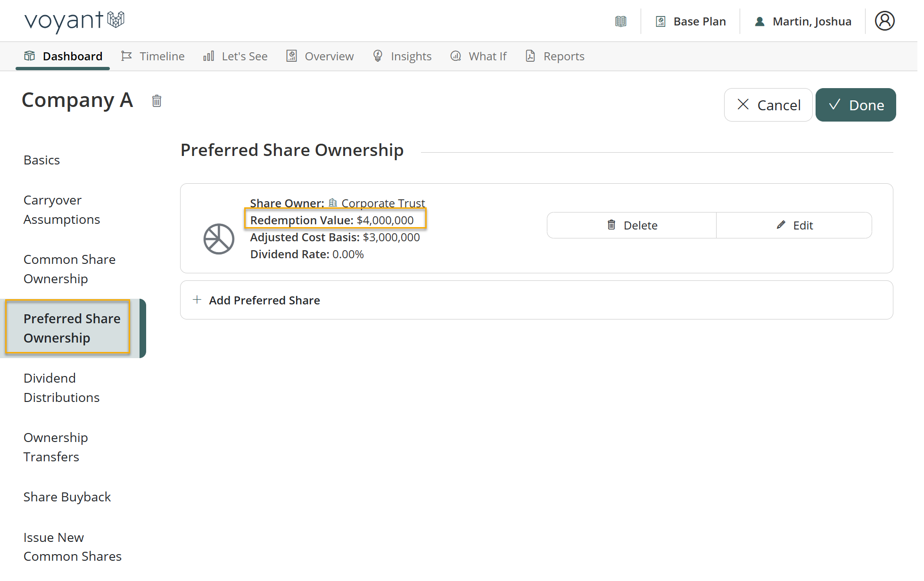Open Ownership Transfers section
The height and width of the screenshot is (581, 924).
pyautogui.click(x=56, y=447)
